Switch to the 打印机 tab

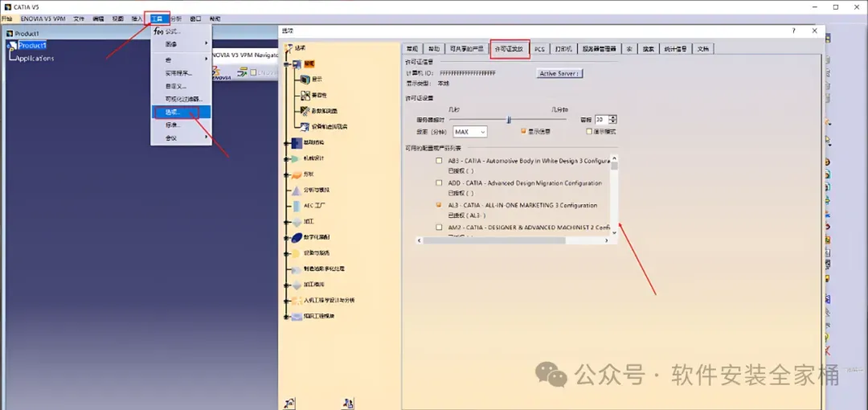(563, 49)
